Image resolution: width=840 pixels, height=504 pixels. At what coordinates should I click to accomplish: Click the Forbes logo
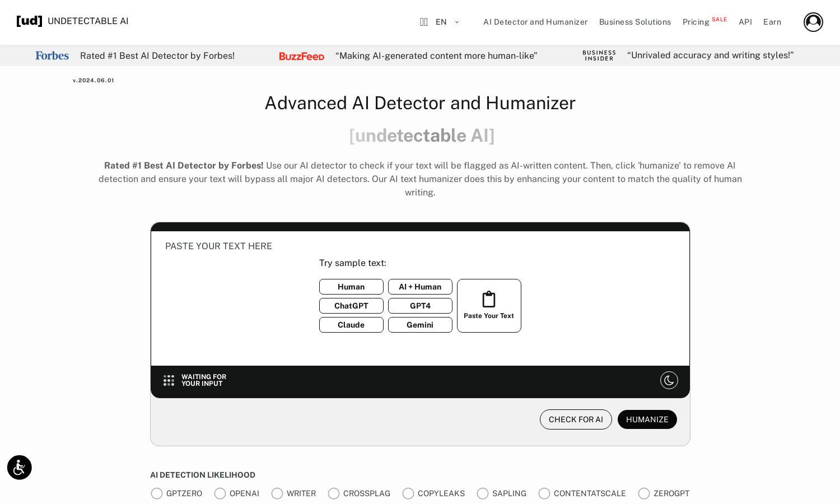tap(52, 55)
